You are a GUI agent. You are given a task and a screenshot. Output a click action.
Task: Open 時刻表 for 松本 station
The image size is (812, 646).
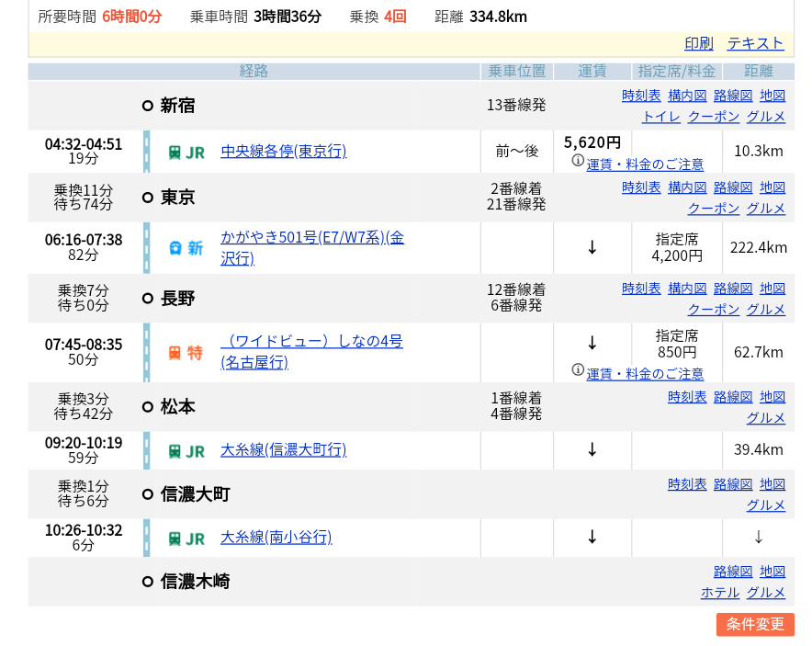[687, 397]
